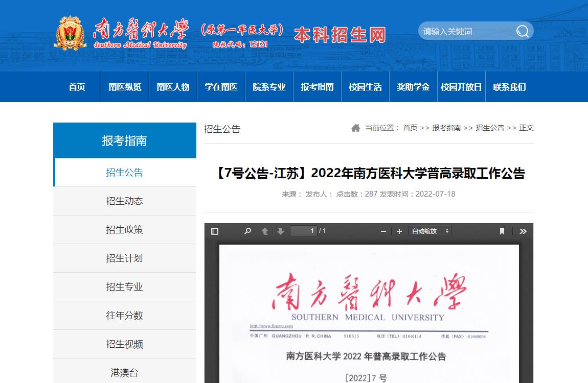Click the PDF bookmark icon
This screenshot has height=383, width=588.
(502, 231)
